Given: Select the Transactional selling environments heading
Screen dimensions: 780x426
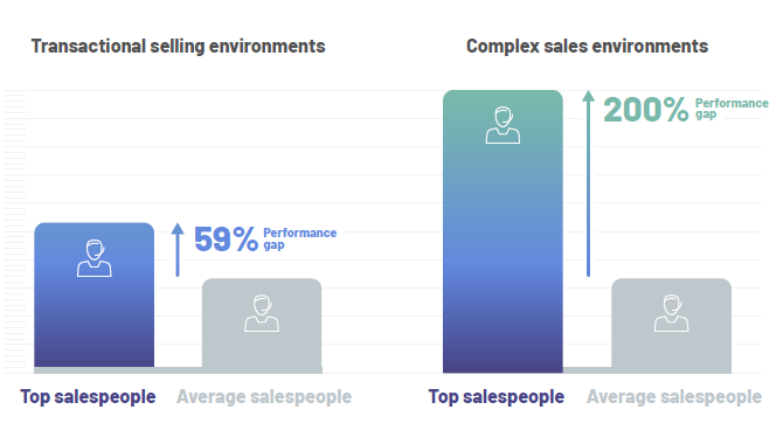Looking at the screenshot, I should (x=178, y=46).
